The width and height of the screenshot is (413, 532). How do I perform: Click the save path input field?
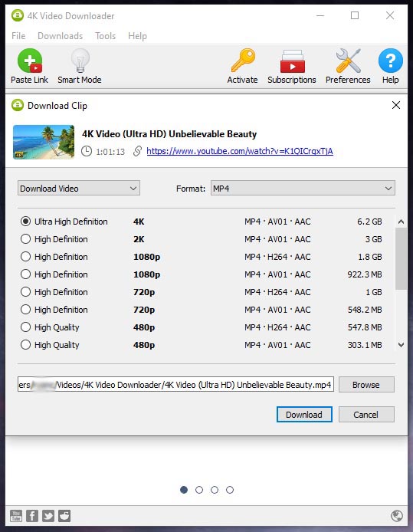[x=175, y=384]
